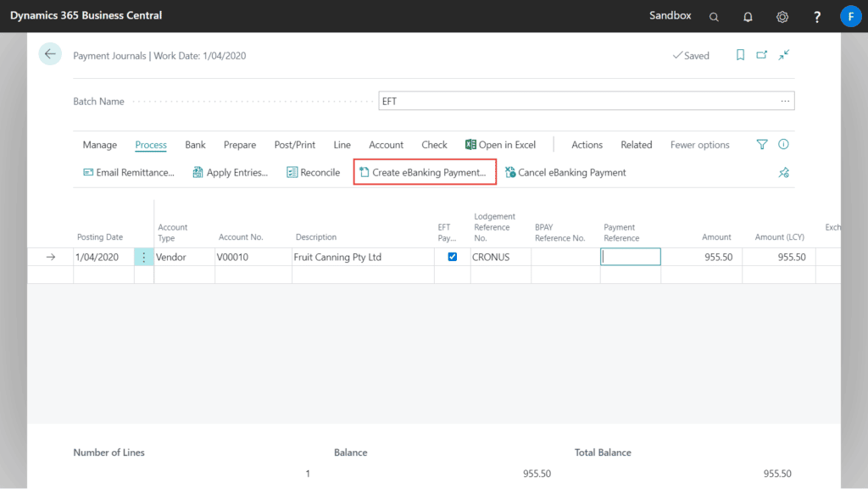Open the Actions menu
The height and width of the screenshot is (489, 868).
pyautogui.click(x=587, y=144)
